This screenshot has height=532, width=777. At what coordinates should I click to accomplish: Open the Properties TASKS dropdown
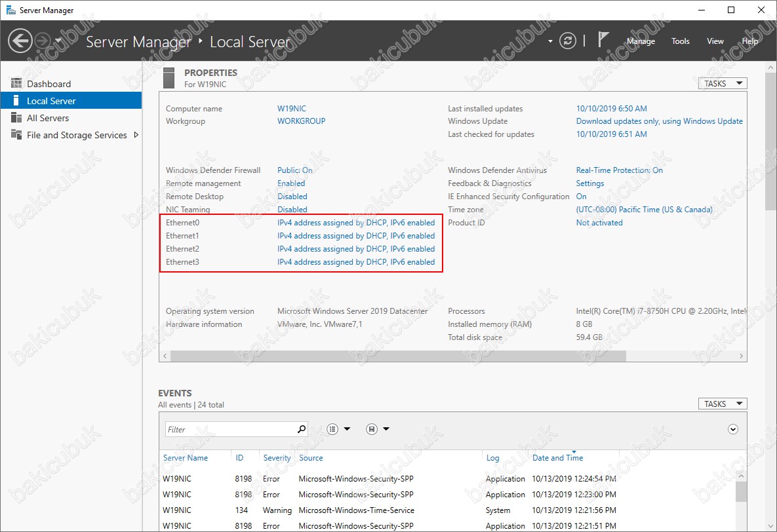723,83
